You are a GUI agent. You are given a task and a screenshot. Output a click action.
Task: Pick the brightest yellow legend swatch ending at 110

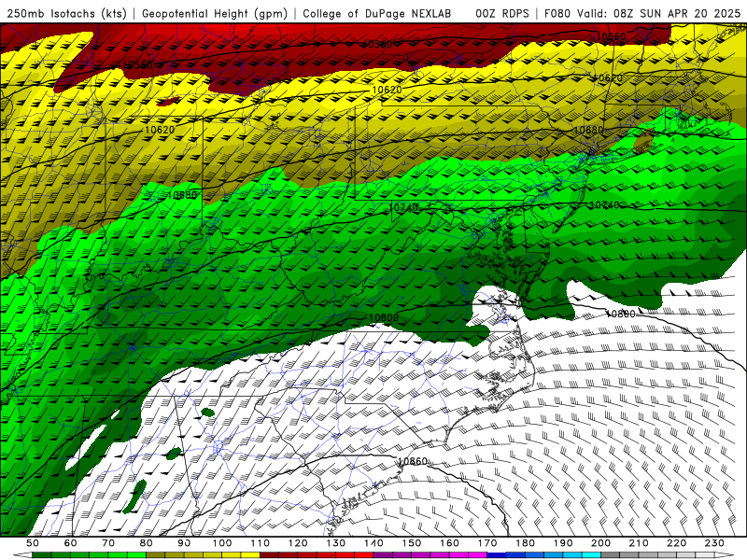(250, 555)
